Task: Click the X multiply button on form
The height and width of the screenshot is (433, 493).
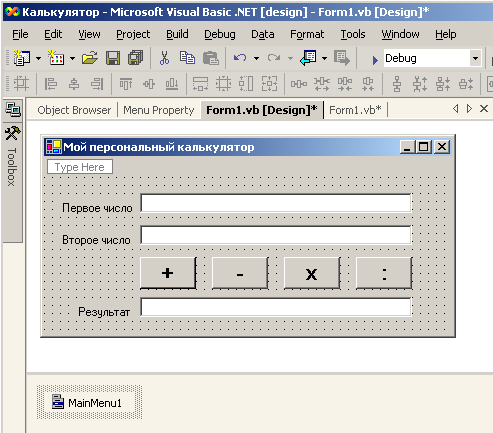Action: 312,273
